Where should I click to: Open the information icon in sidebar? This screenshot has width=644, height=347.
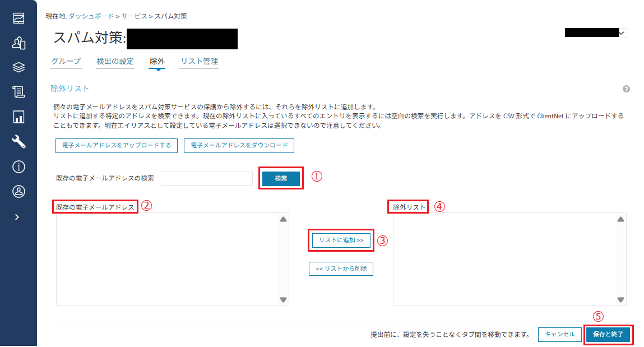click(x=18, y=166)
